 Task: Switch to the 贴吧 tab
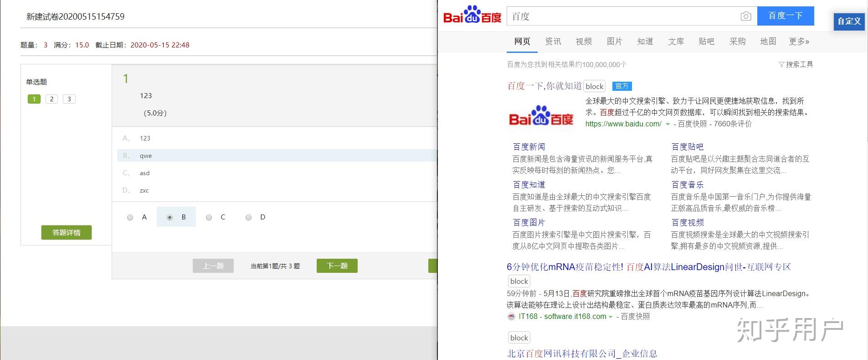click(707, 42)
